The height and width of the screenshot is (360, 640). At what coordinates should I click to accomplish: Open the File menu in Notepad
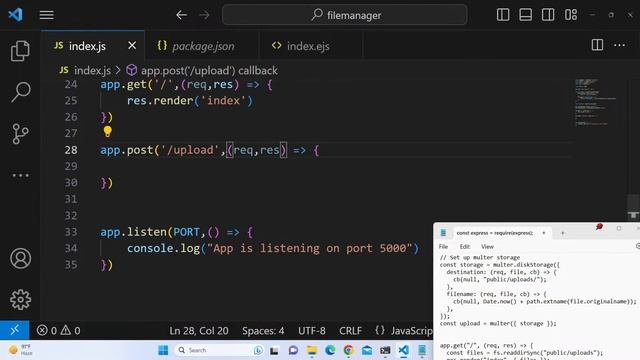pos(443,247)
